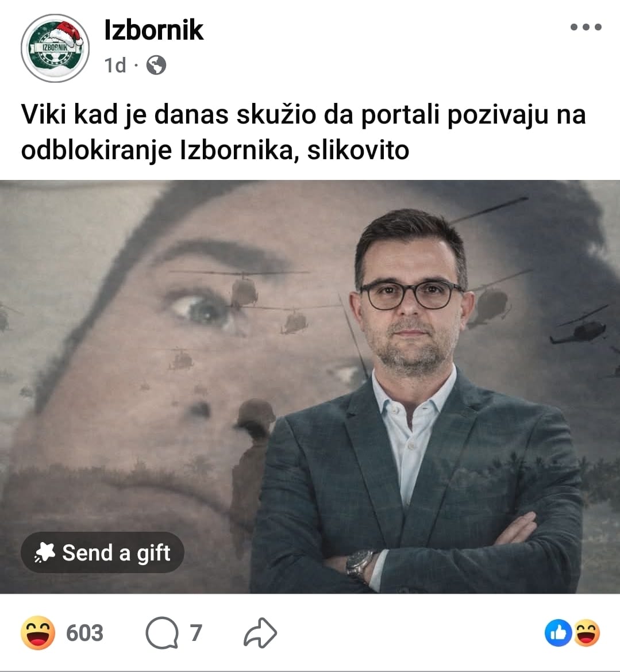Viewport: 620px width, 672px height.
Task: React with the Haha emoji beside 603
Action: [x=38, y=633]
